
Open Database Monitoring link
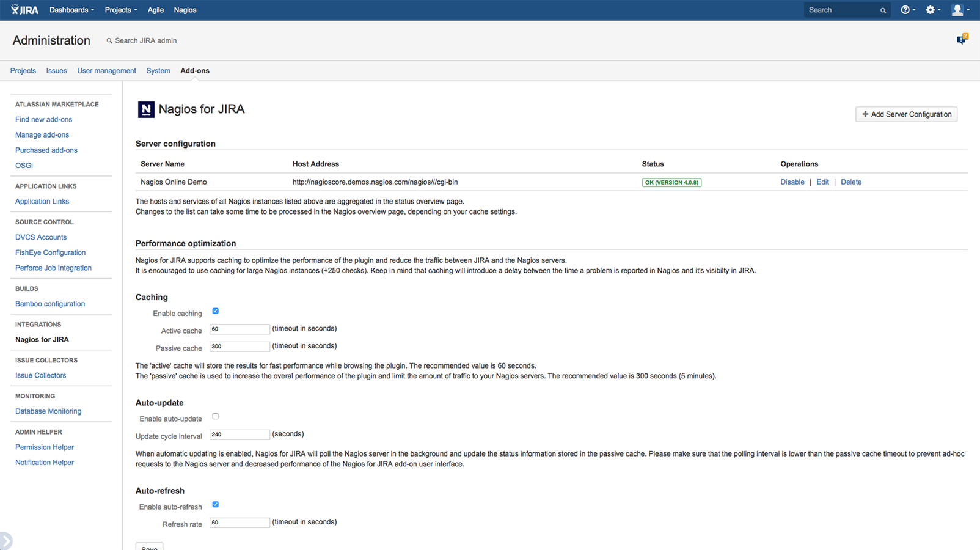coord(48,412)
